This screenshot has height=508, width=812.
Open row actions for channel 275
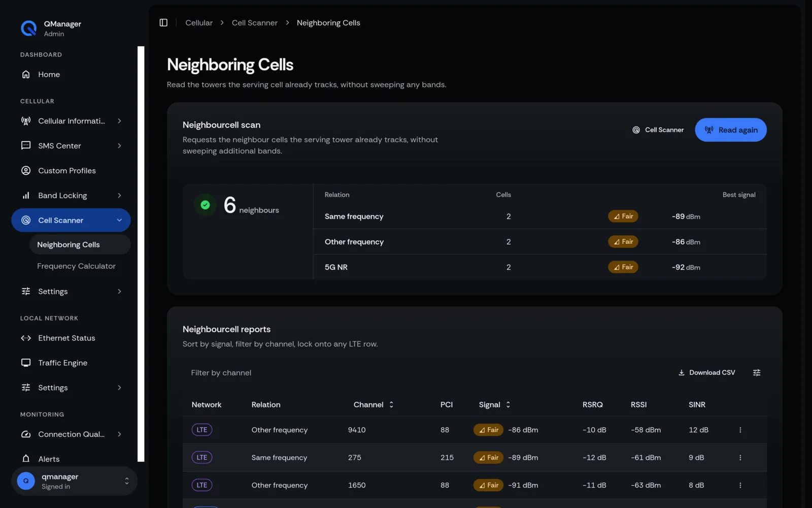pyautogui.click(x=740, y=458)
